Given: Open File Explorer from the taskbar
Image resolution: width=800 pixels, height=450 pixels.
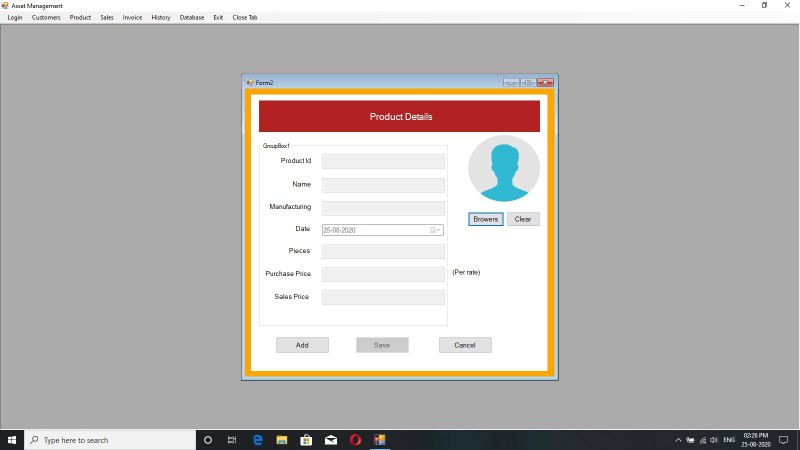Looking at the screenshot, I should 282,440.
